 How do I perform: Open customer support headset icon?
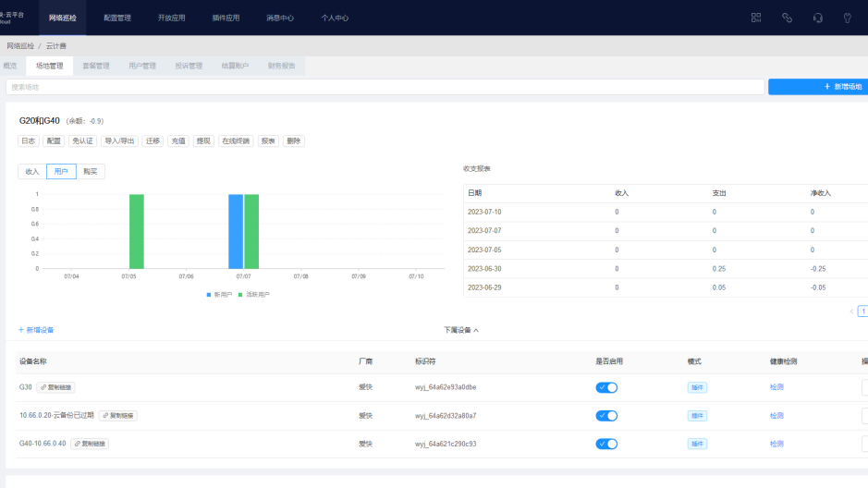pos(818,18)
